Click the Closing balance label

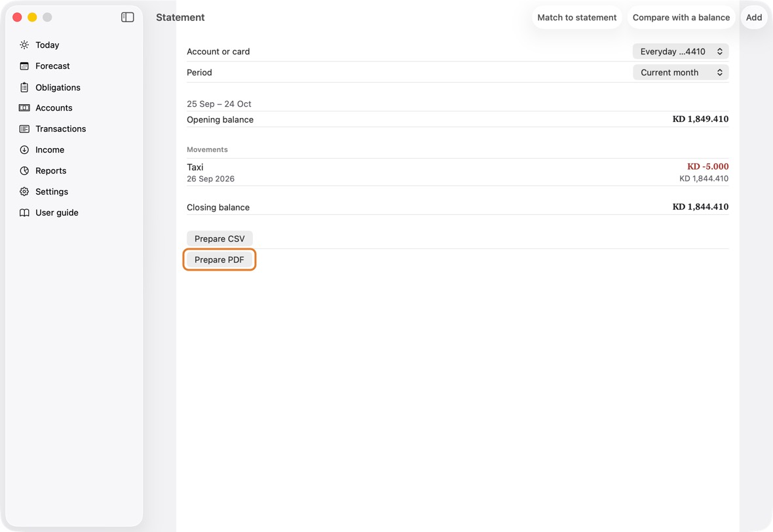218,208
